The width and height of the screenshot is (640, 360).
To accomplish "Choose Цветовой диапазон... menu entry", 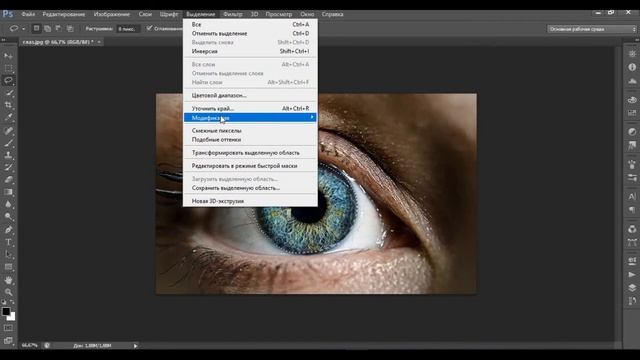I will 250,96.
